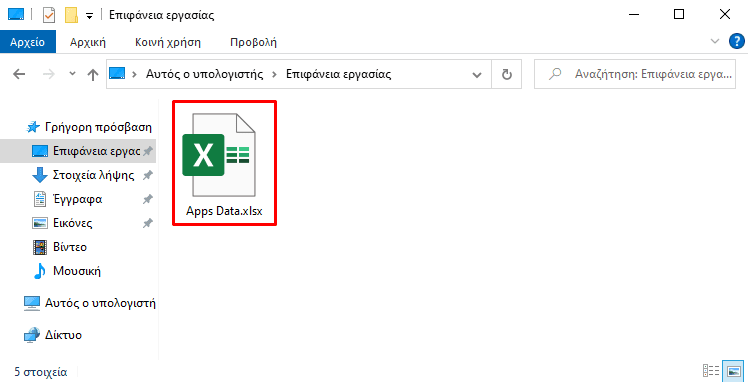Click the Properties quick access icon in title bar
The height and width of the screenshot is (382, 748).
coord(49,15)
